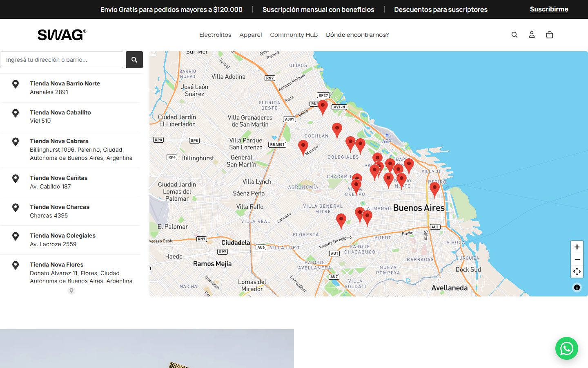Viewport: 588px width, 368px height.
Task: Open the shopping bag cart icon
Action: (x=550, y=35)
